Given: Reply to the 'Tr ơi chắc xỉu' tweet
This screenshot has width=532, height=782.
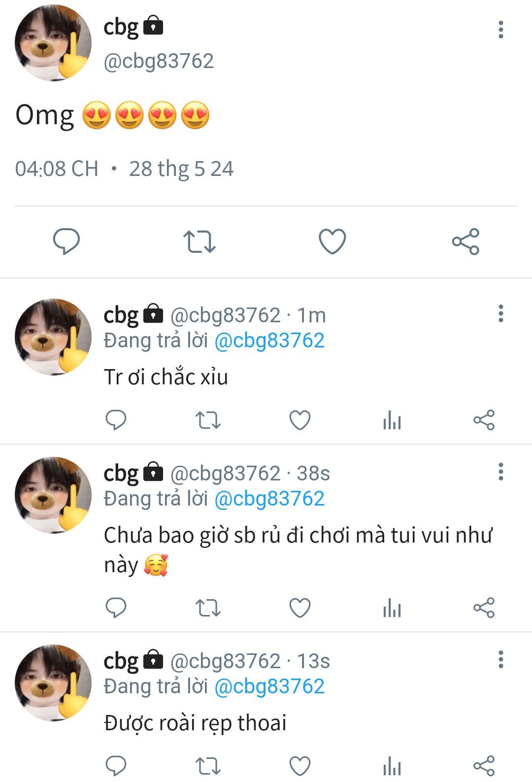Looking at the screenshot, I should (116, 420).
